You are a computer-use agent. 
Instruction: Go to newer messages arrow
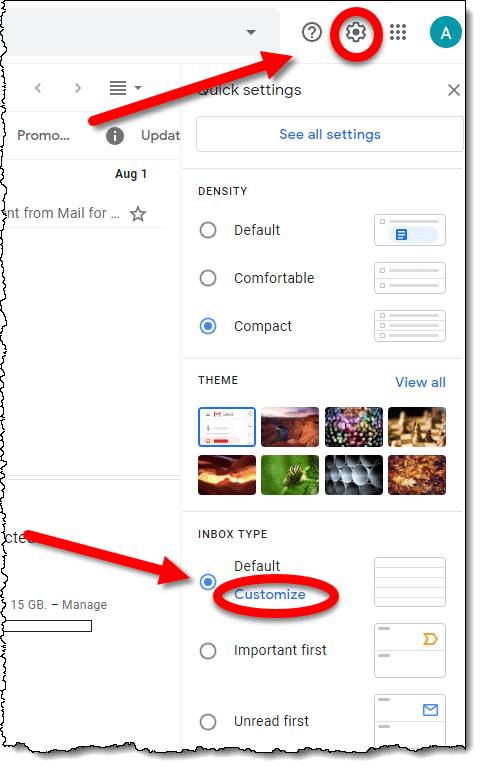pyautogui.click(x=38, y=88)
